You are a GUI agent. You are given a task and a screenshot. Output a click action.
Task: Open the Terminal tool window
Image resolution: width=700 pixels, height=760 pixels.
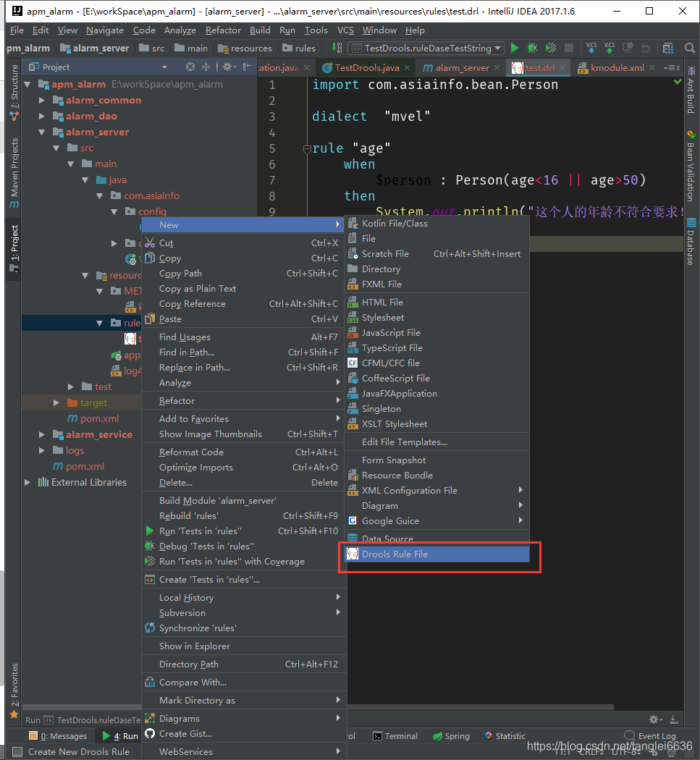click(395, 736)
